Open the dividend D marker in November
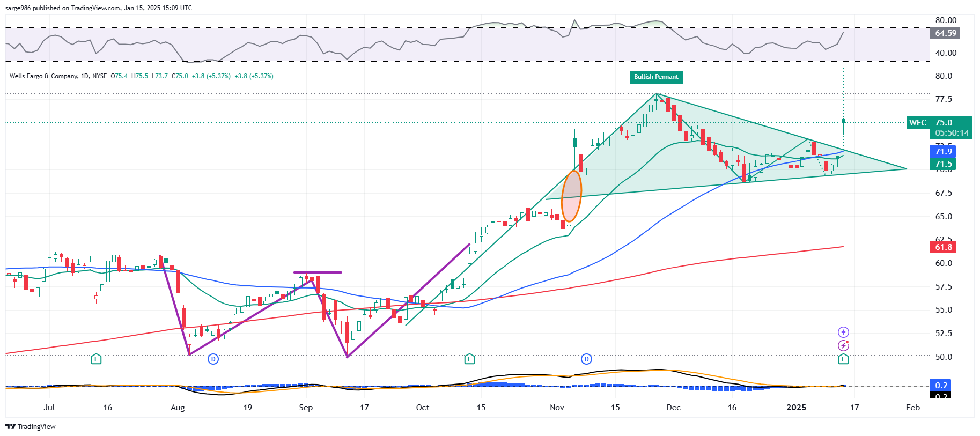 coord(587,359)
